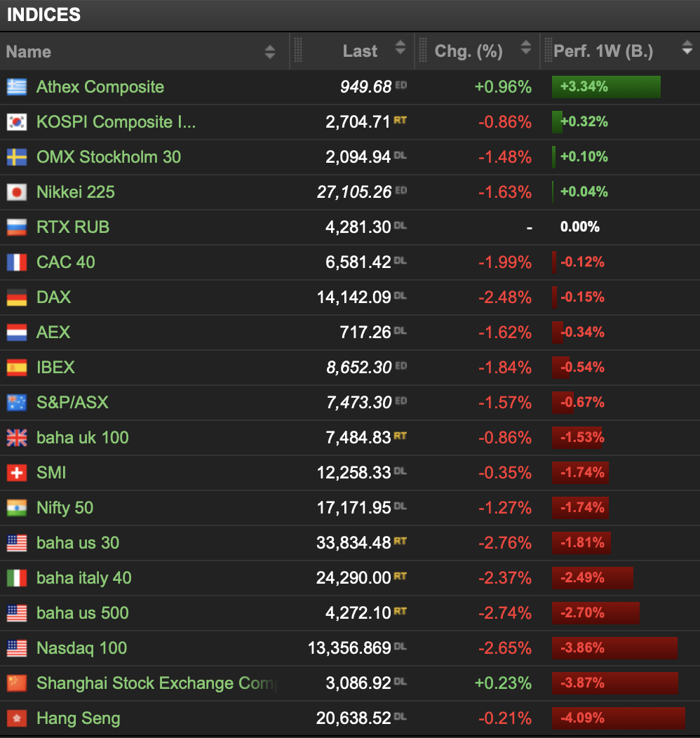Click the US flag icon beside baha us 500

[x=16, y=613]
